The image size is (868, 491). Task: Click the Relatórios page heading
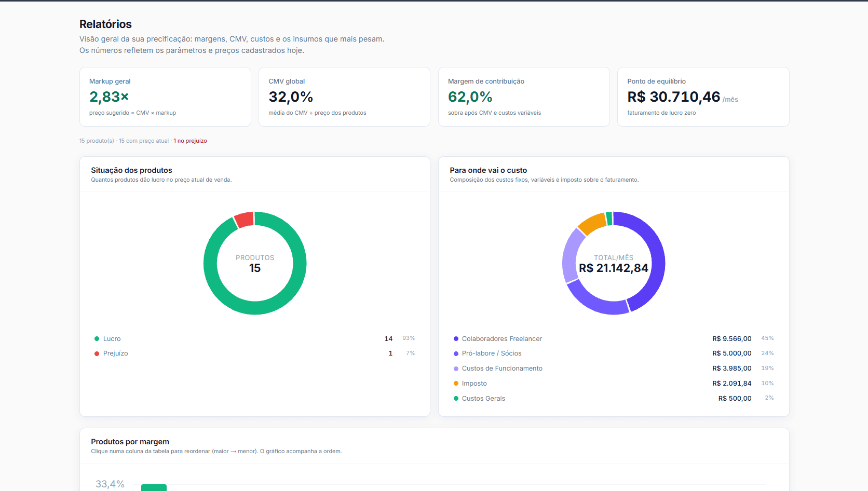[105, 24]
